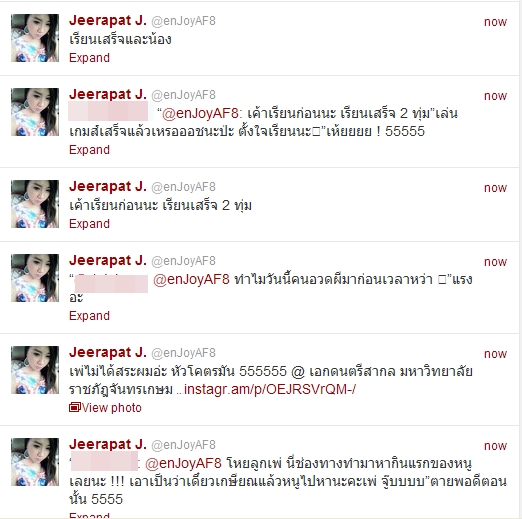The width and height of the screenshot is (522, 519).
Task: Click @enJoyAF8 mention inside the fourth tweet text
Action: coord(191,279)
